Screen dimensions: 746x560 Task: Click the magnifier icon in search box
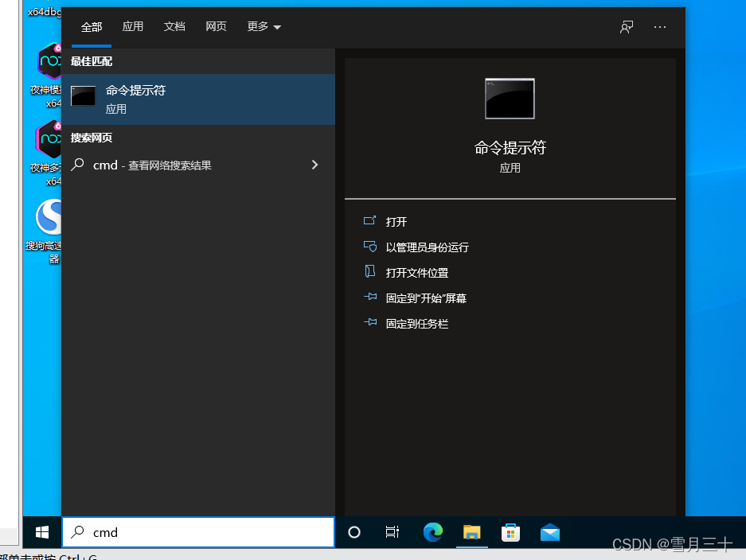(x=77, y=532)
